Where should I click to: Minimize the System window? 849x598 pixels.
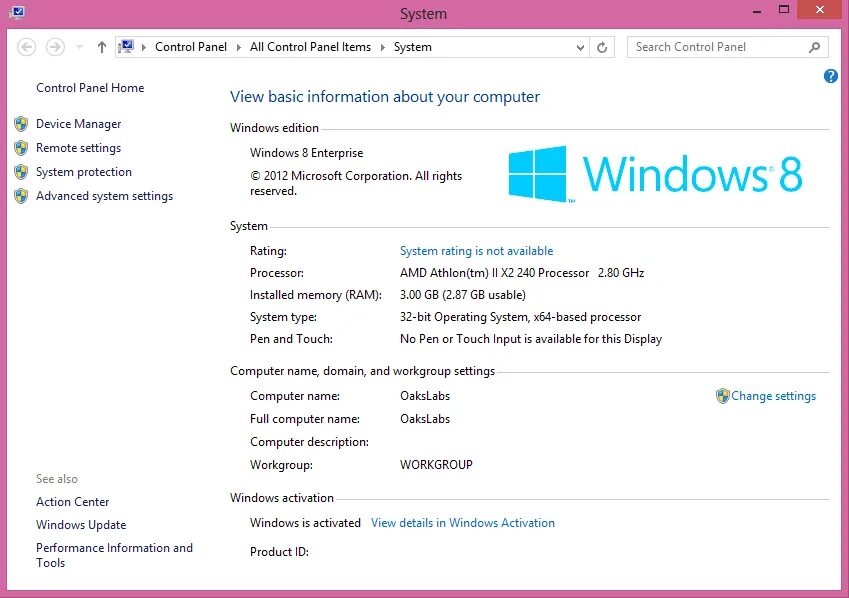pos(757,10)
